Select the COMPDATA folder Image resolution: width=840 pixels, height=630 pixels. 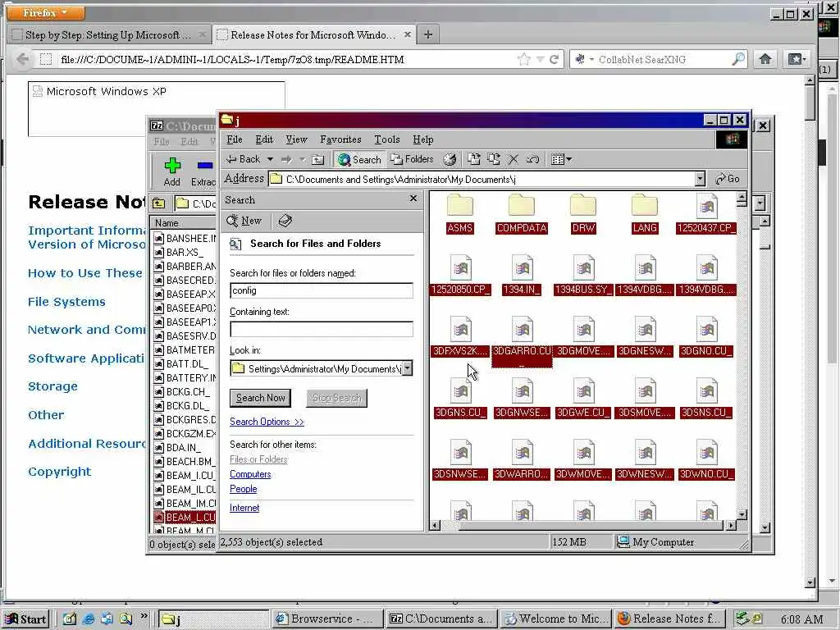click(x=521, y=214)
